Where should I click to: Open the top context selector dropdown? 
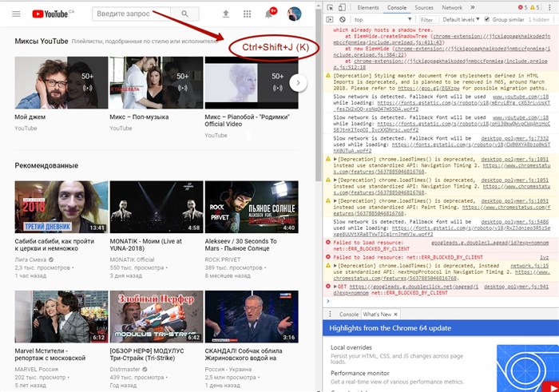[383, 20]
